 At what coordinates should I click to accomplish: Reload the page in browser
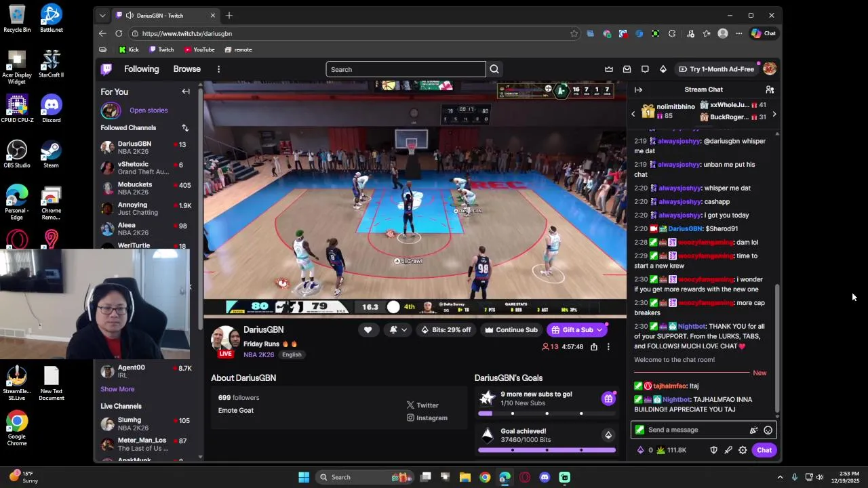119,33
